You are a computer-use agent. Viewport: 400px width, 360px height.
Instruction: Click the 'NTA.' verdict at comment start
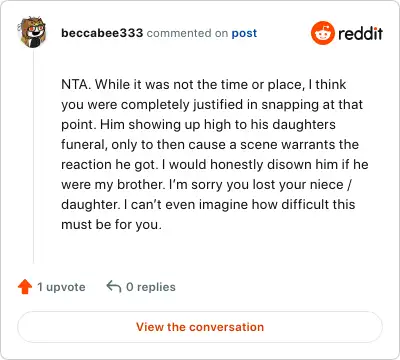coord(76,84)
